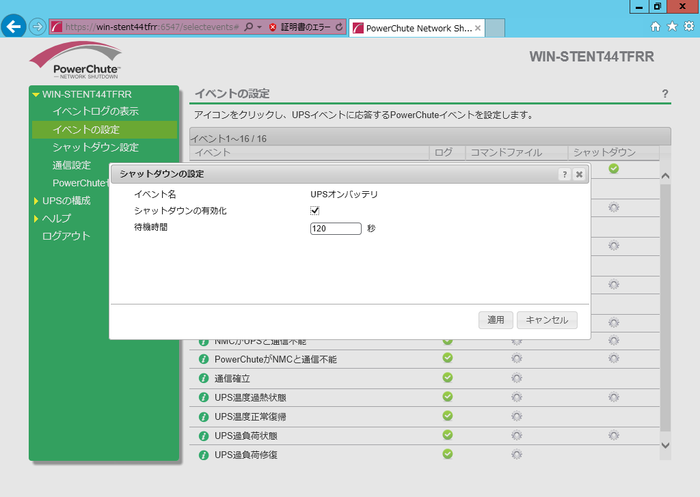Screen dimensions: 700x497
Task: Toggle log check for UPS過負荷状態
Action: pos(447,435)
